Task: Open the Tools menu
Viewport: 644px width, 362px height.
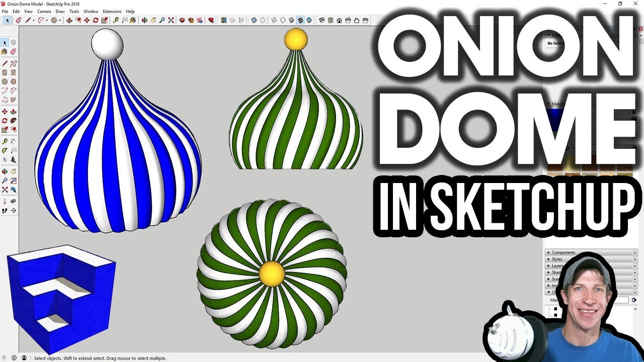Action: (74, 11)
